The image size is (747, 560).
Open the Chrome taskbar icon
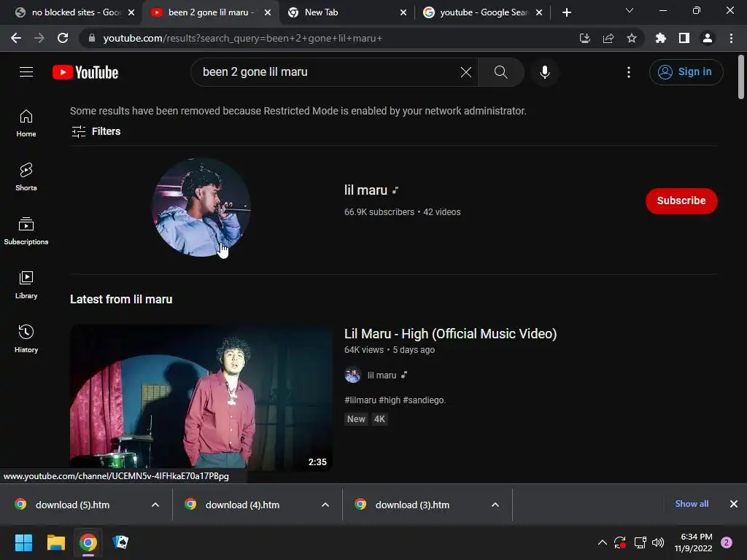click(x=88, y=542)
